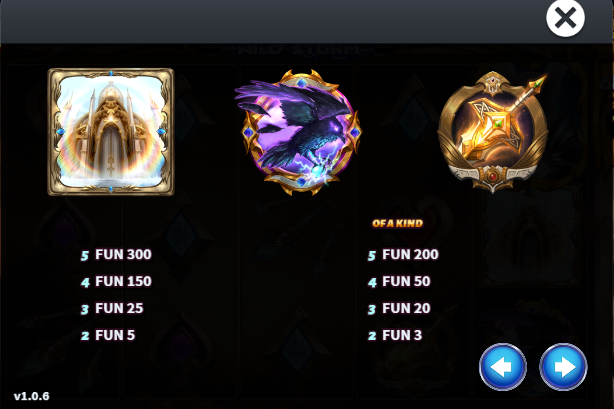Select the heavenly golden gate symbol
The width and height of the screenshot is (614, 409).
pyautogui.click(x=111, y=132)
